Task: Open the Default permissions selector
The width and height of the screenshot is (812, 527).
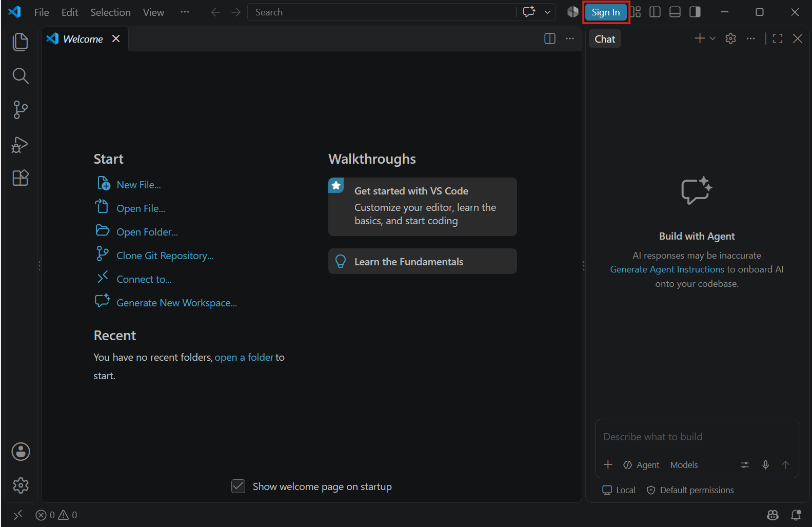Action: coord(690,490)
